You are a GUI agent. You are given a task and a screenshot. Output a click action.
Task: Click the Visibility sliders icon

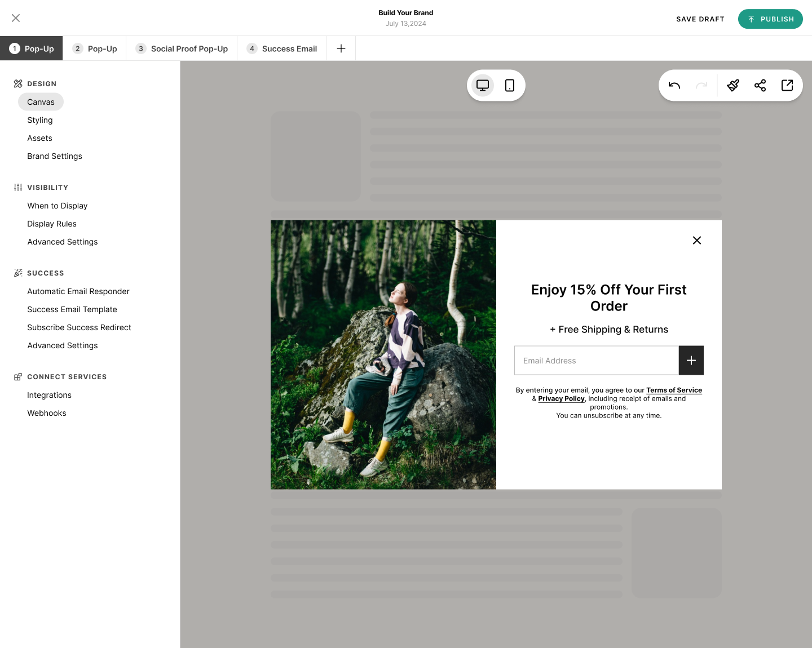click(x=18, y=188)
